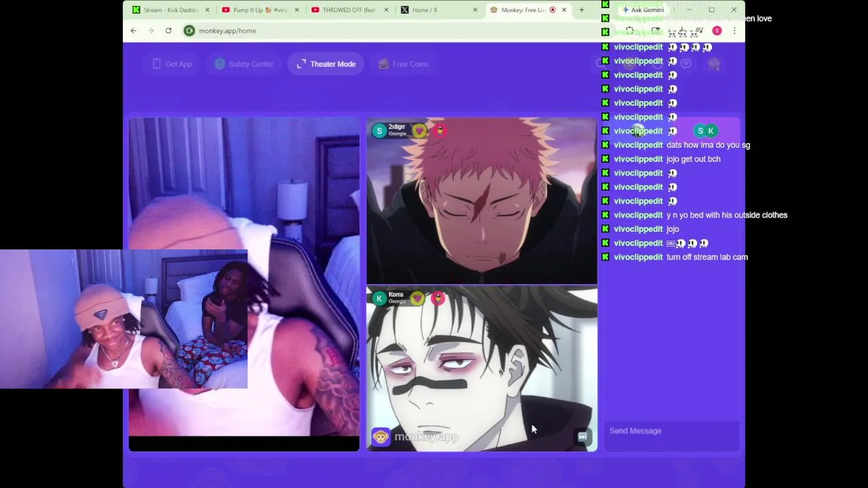Click the Kick badge beside 'turn off stream lab cam'
Image resolution: width=868 pixels, height=488 pixels.
click(x=606, y=258)
